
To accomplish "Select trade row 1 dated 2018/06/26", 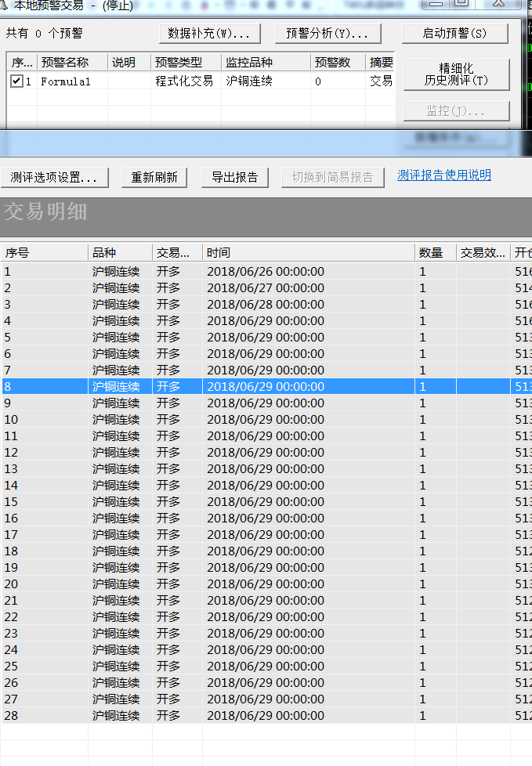I will (x=266, y=272).
